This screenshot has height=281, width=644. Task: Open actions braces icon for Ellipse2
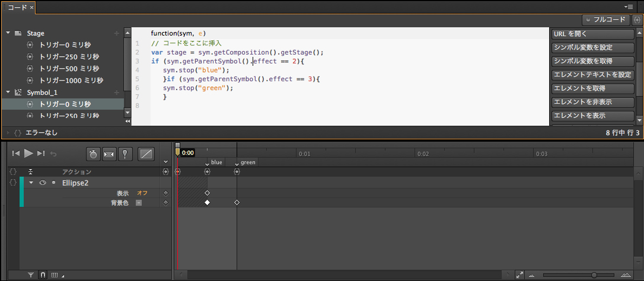point(12,183)
